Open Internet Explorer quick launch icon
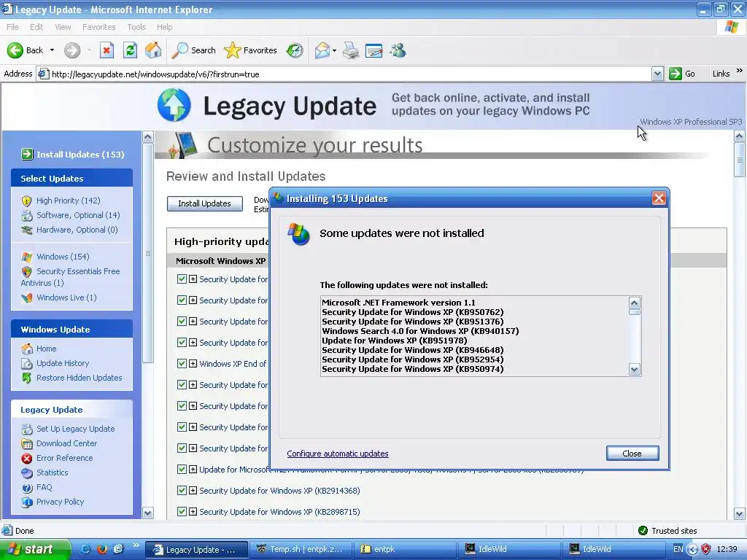 (86, 549)
